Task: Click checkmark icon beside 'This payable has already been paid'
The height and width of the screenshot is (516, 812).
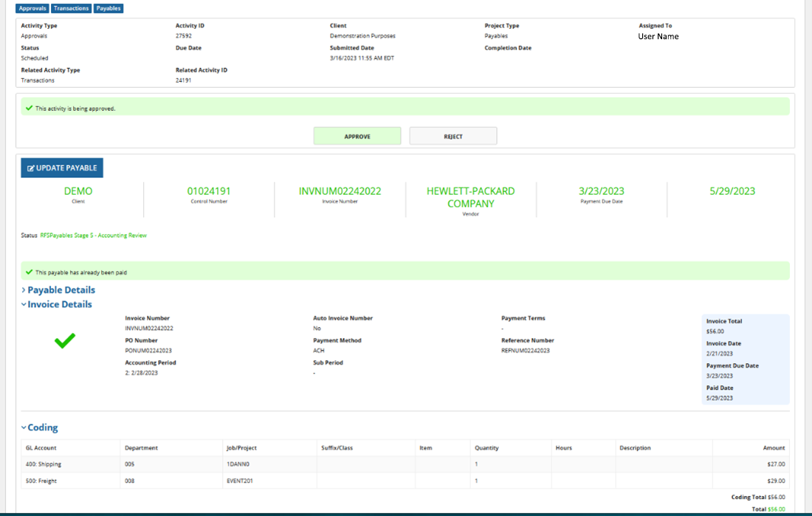Action: [29, 272]
